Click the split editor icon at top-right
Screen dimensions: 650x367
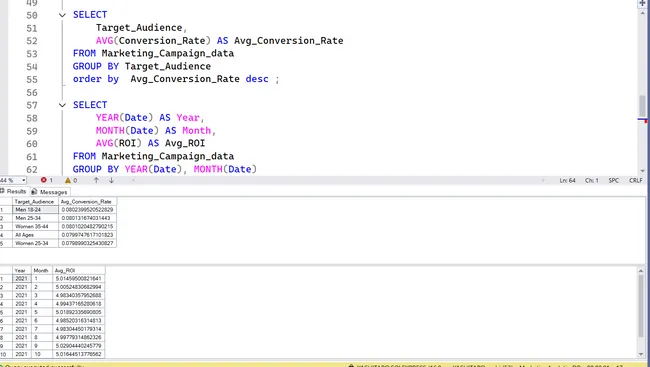tap(643, 3)
